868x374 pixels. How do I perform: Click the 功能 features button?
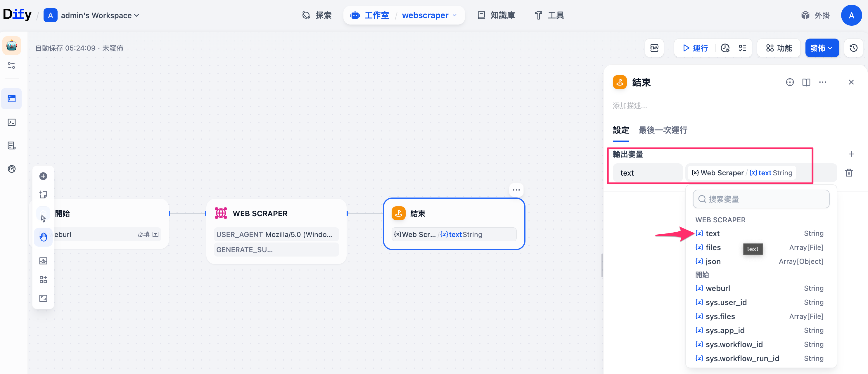(x=778, y=48)
